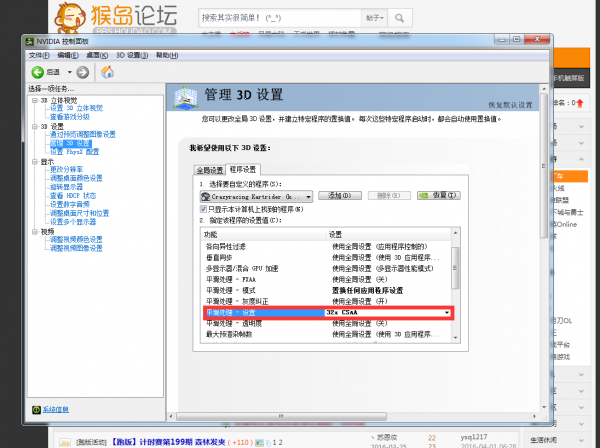Select the 最大预渲染帧数 row
This screenshot has height=448, width=600.
pos(326,334)
